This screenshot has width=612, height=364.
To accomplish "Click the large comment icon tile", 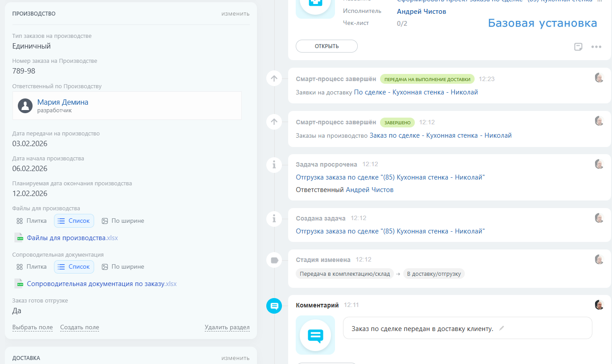I will pyautogui.click(x=315, y=335).
